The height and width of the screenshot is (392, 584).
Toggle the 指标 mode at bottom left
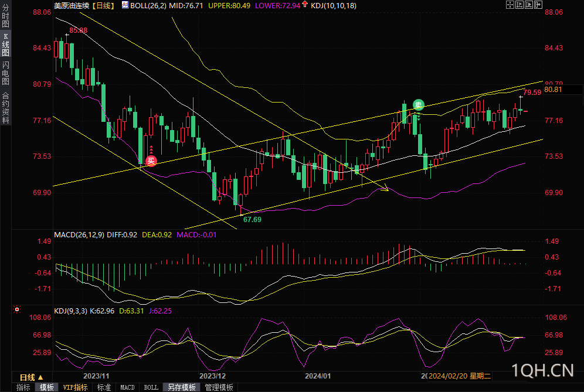coord(23,387)
